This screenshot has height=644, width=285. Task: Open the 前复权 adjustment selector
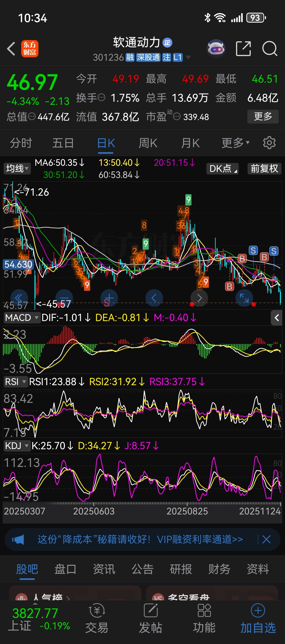point(264,168)
